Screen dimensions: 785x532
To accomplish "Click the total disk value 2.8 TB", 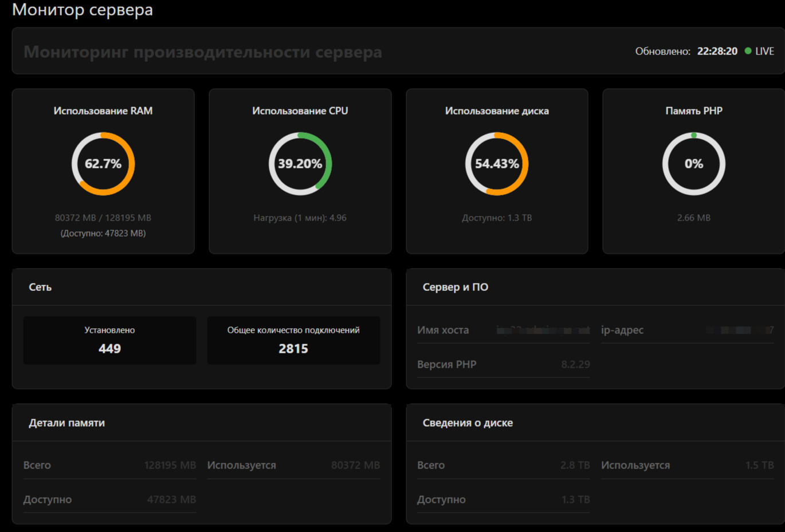I will [575, 465].
